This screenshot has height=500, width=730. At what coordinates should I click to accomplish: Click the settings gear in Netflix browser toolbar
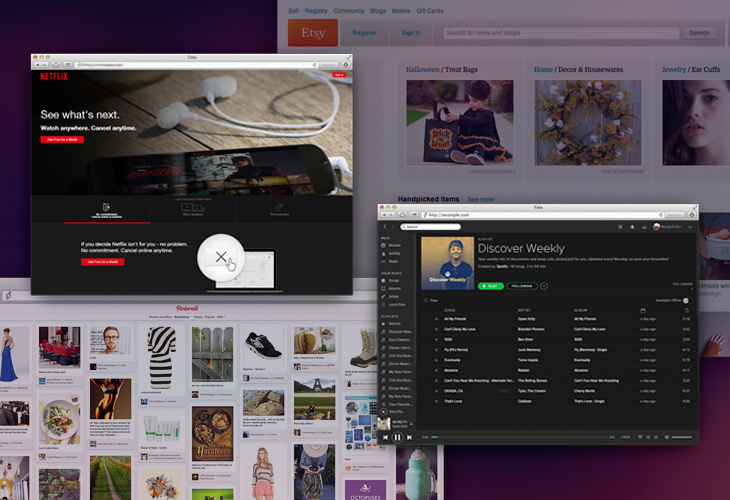coord(345,65)
